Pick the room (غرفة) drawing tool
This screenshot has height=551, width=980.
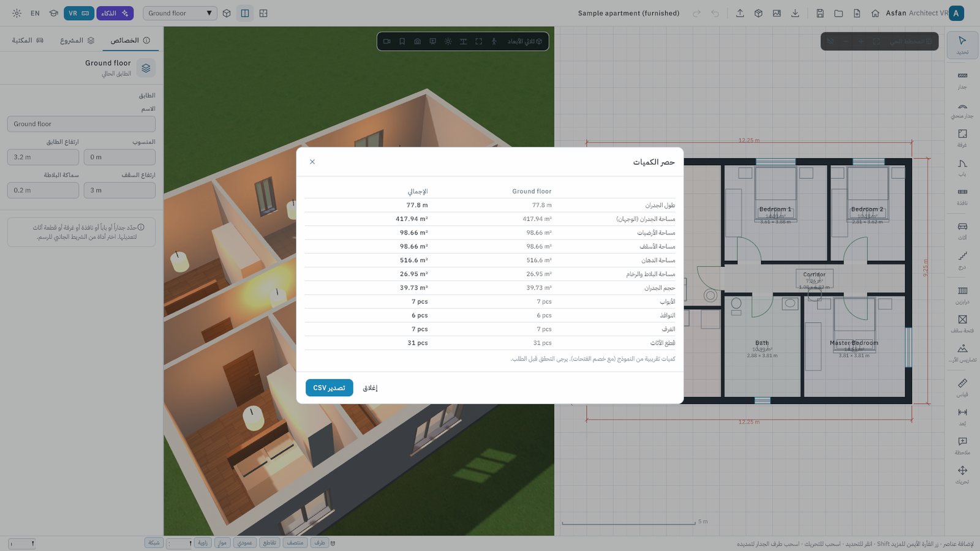(x=962, y=138)
